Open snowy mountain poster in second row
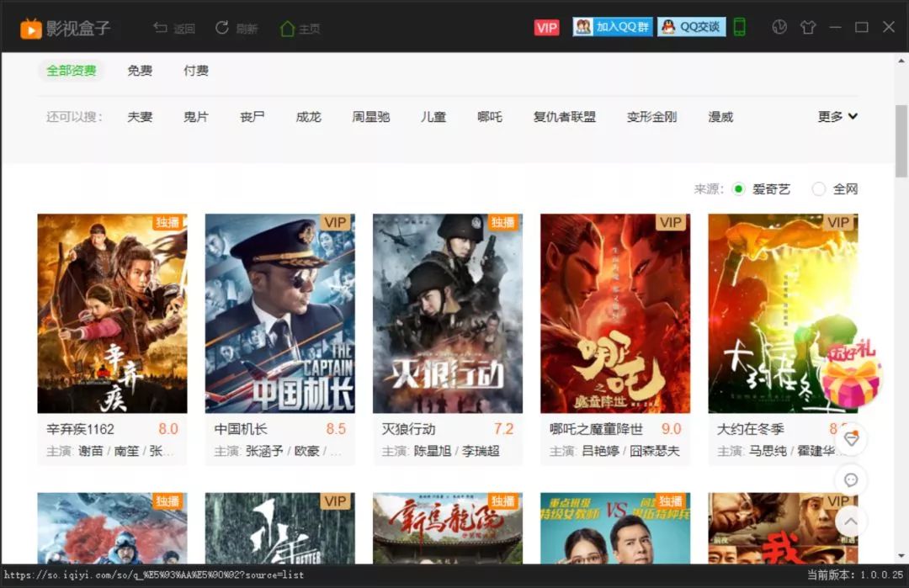909x588 pixels. click(x=113, y=527)
